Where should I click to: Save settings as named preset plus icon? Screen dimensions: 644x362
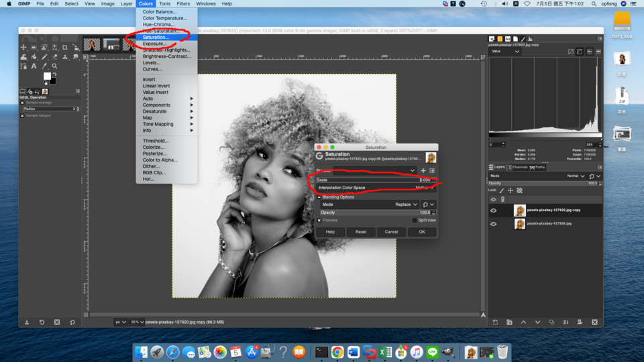(x=423, y=170)
